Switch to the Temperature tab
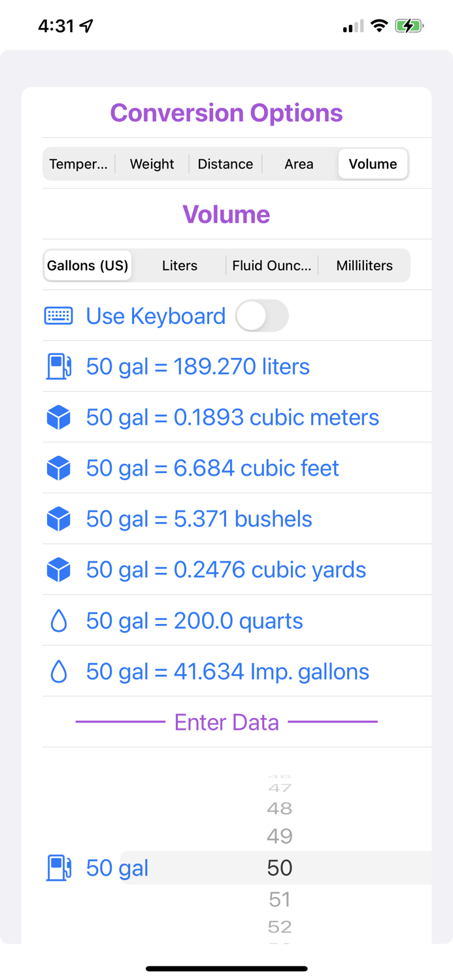 [x=78, y=164]
